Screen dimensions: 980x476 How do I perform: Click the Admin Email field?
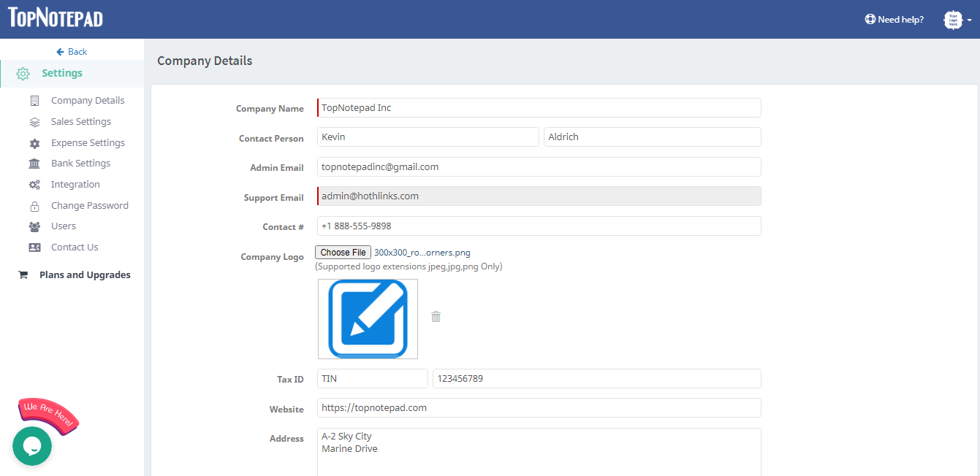coord(539,167)
